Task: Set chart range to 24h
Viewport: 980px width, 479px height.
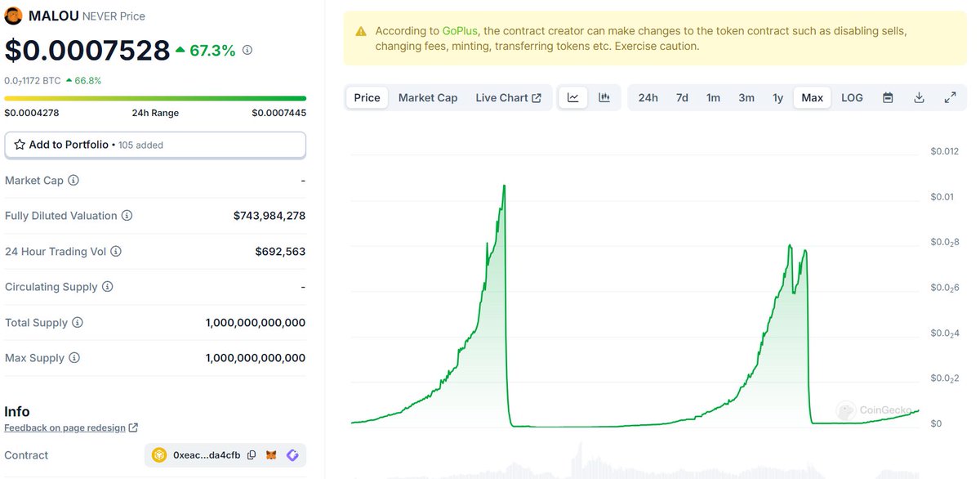Action: tap(648, 97)
